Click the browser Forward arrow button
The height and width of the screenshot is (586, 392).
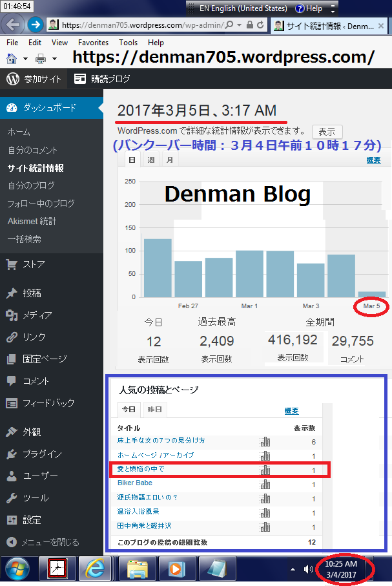(35, 25)
